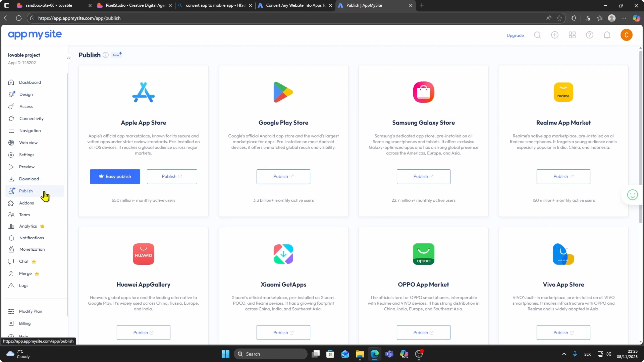Screen dimensions: 644x362
Task: Click the Huawei AppGallery logo
Action: point(143,254)
